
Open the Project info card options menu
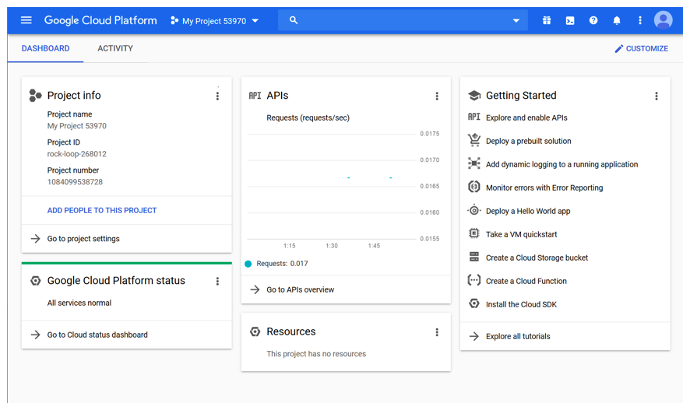tap(218, 96)
